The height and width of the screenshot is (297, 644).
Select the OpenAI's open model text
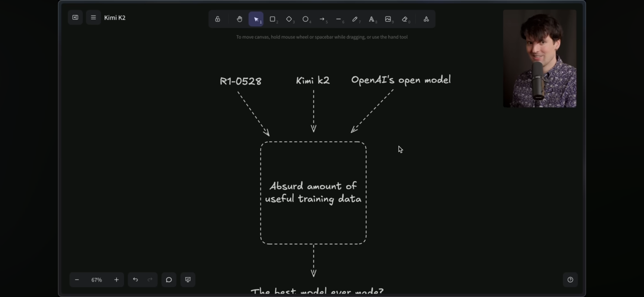point(401,80)
